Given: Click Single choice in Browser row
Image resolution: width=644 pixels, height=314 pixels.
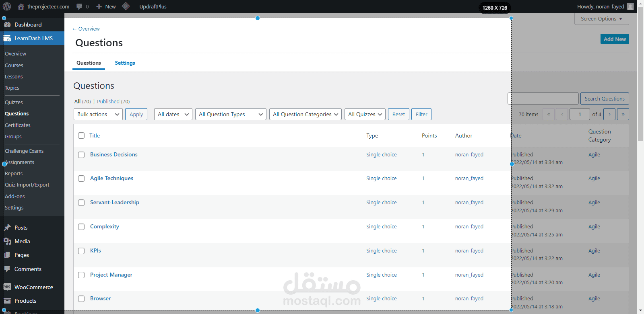Looking at the screenshot, I should 382,298.
